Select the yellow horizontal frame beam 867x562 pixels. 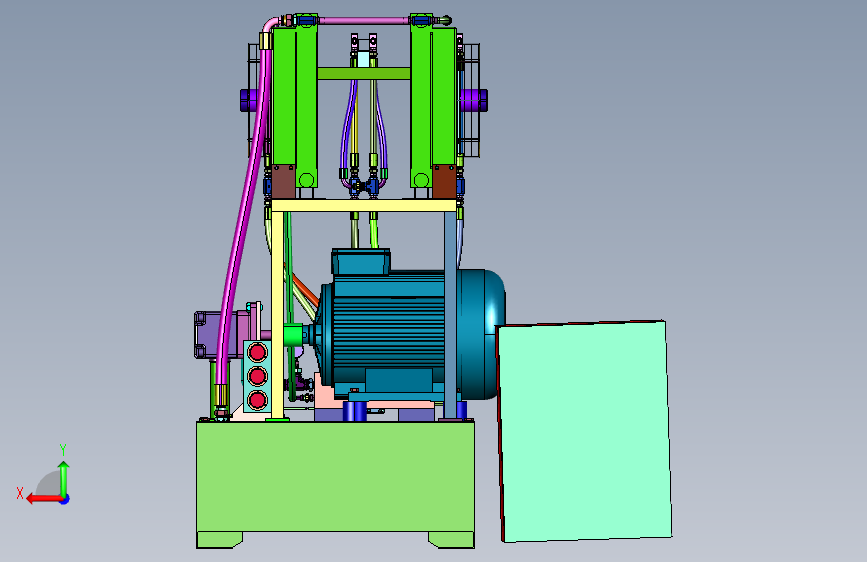(x=364, y=206)
